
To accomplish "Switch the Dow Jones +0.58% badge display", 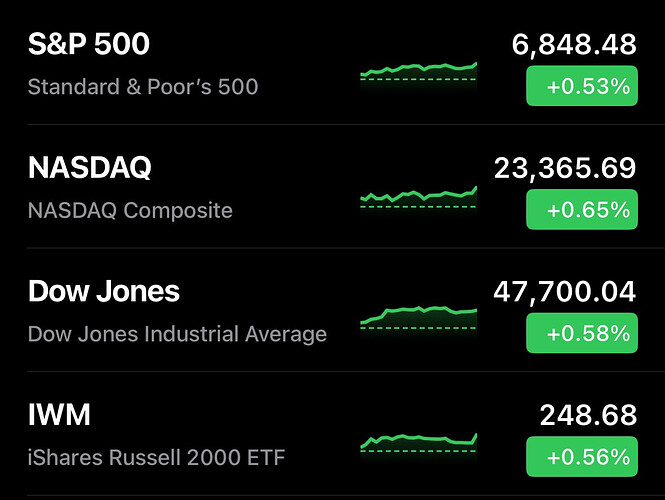I will (x=581, y=333).
